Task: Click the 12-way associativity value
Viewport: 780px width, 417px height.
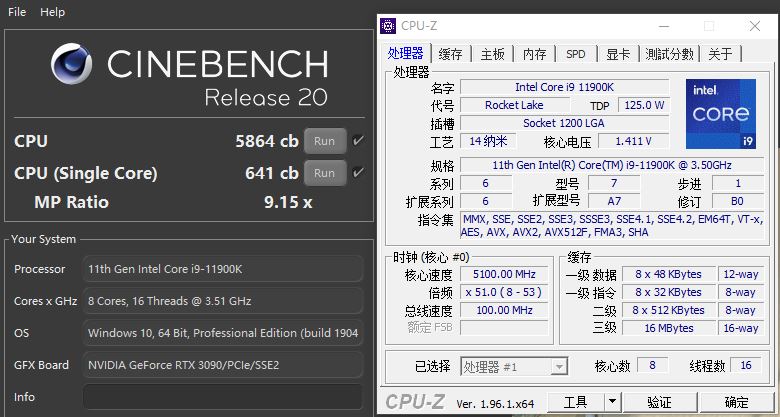Action: coord(741,274)
